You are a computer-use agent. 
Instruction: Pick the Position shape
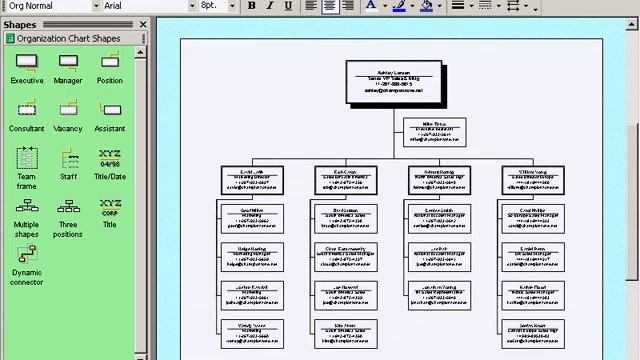pyautogui.click(x=109, y=68)
